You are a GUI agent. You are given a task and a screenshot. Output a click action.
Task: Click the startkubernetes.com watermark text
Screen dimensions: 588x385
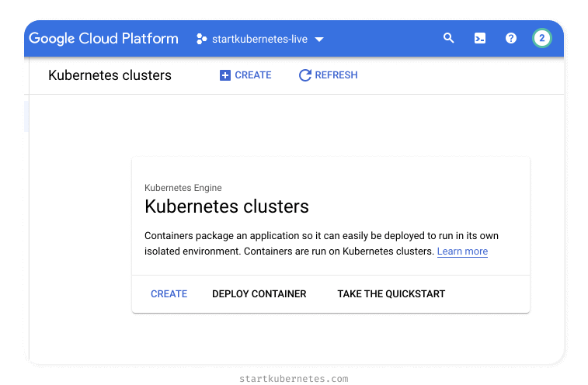click(294, 379)
